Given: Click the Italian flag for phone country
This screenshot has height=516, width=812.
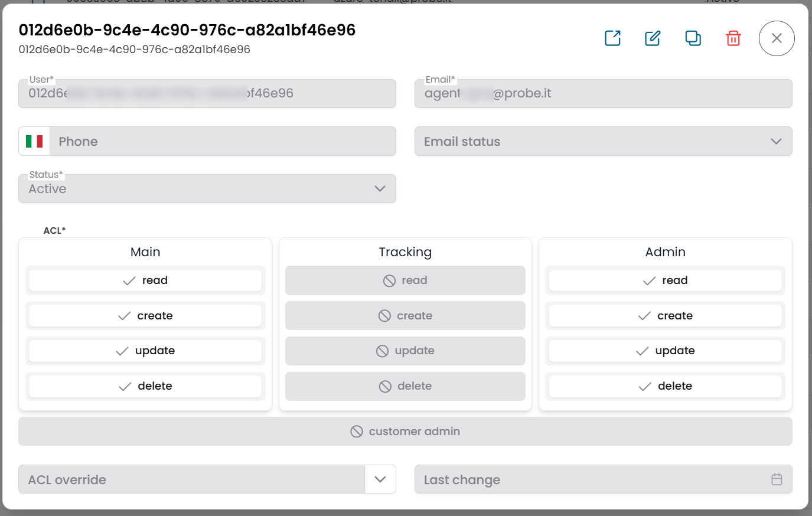Looking at the screenshot, I should pos(35,141).
